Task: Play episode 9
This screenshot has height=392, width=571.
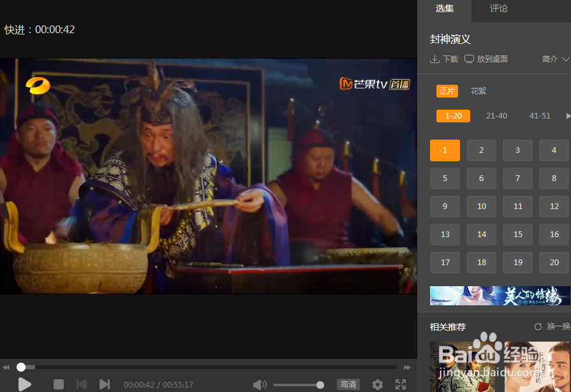Action: 445,207
